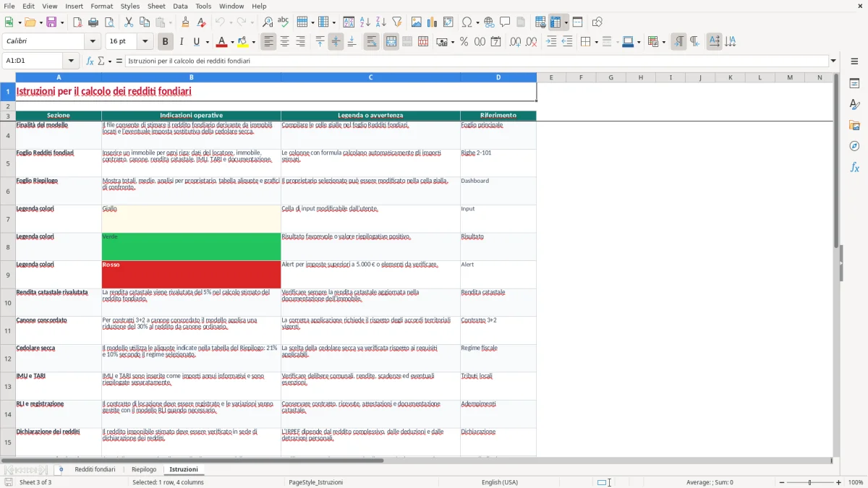This screenshot has width=868, height=488.
Task: Click the Clear Direct Formatting icon
Action: click(x=201, y=22)
